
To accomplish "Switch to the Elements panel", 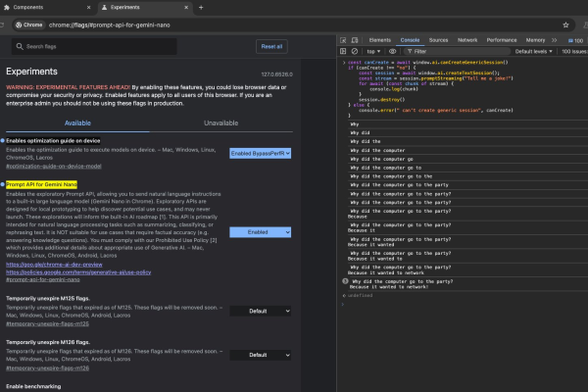I will [x=379, y=40].
